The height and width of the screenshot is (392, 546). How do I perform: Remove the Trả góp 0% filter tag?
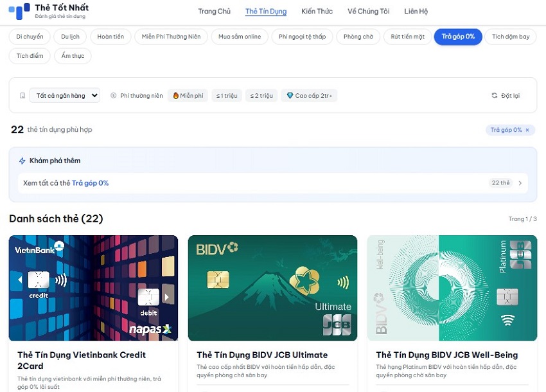click(x=527, y=130)
